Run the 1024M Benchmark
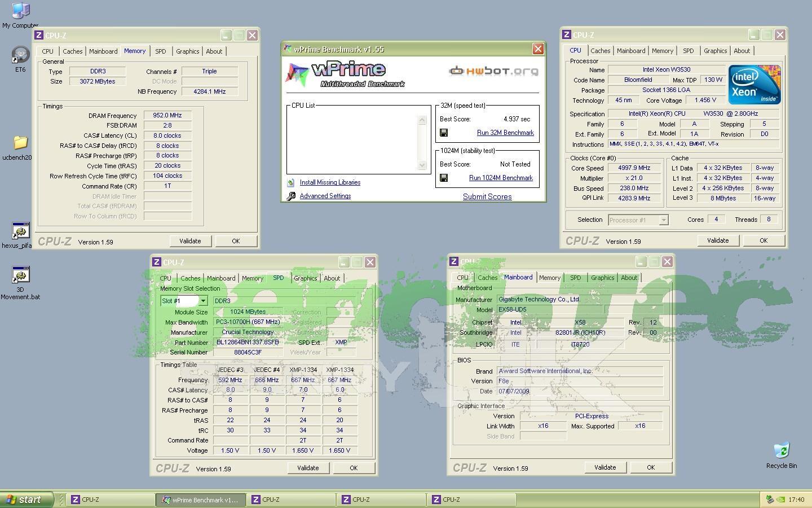 click(x=501, y=178)
